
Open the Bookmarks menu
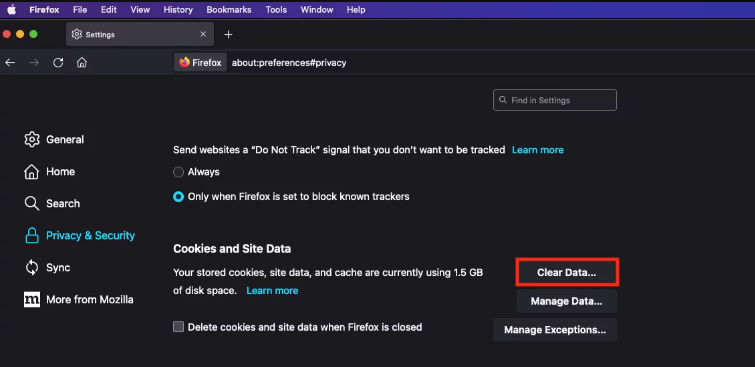click(229, 10)
